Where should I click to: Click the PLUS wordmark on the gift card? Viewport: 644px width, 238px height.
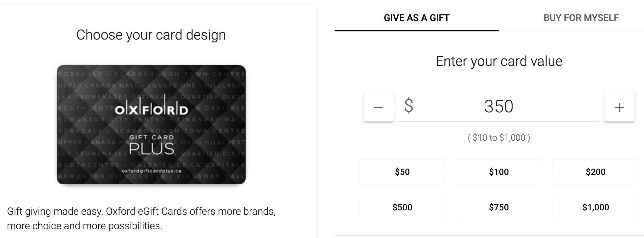point(151,149)
